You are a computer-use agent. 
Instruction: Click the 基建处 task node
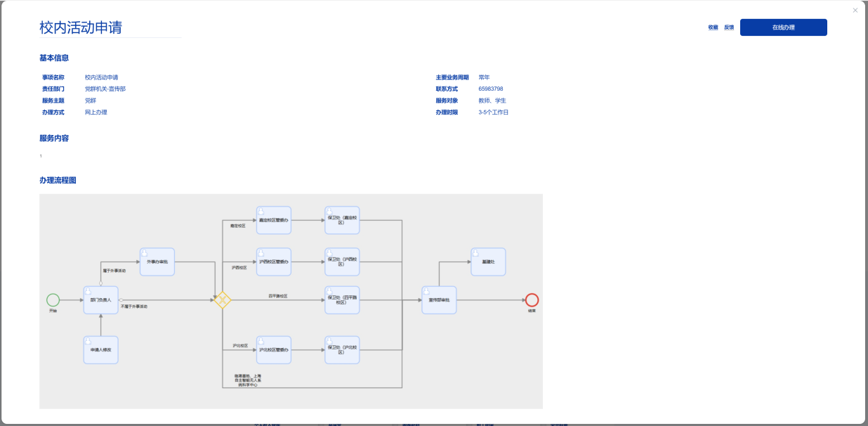coord(488,262)
